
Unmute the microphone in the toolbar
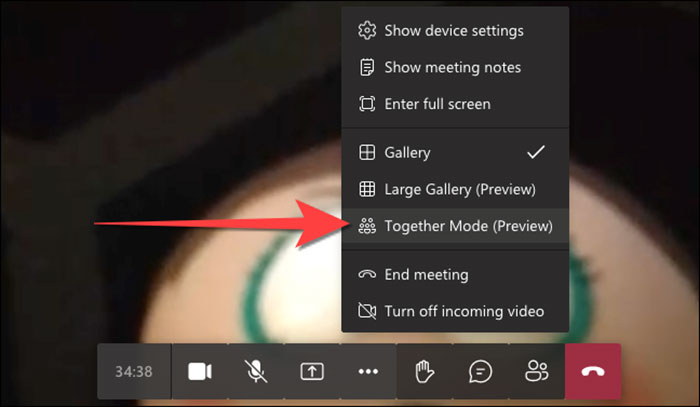(x=256, y=371)
